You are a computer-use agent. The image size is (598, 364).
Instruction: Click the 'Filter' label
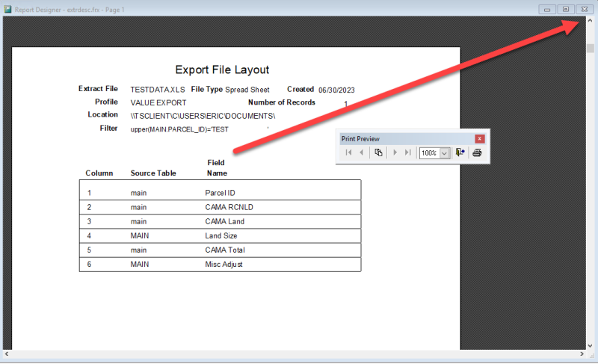(108, 128)
